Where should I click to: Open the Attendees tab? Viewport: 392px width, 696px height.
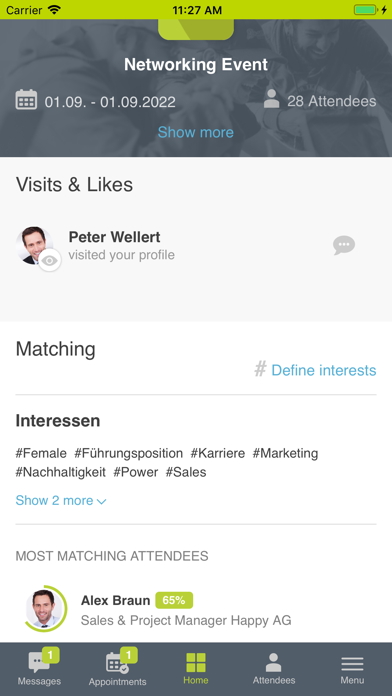[274, 668]
